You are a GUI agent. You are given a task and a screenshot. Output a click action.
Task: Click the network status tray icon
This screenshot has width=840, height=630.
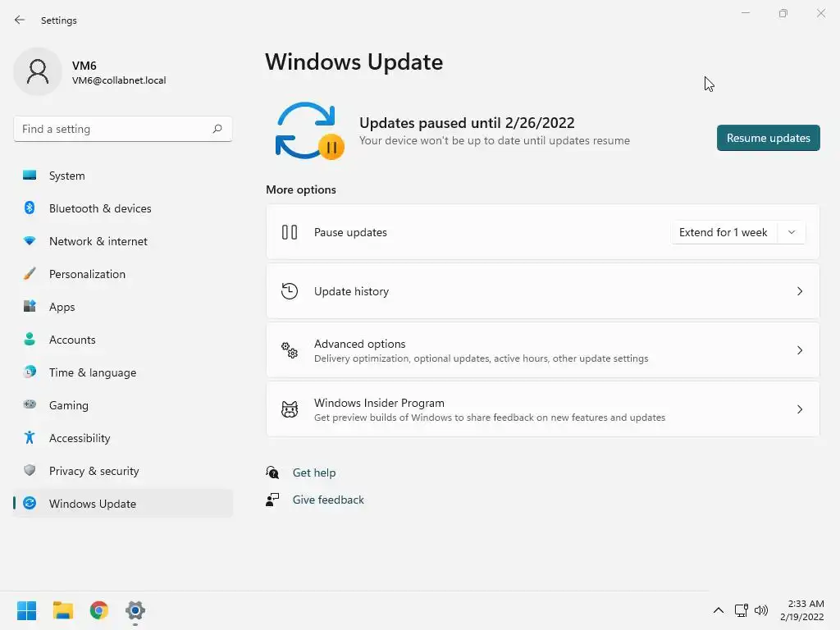742,610
